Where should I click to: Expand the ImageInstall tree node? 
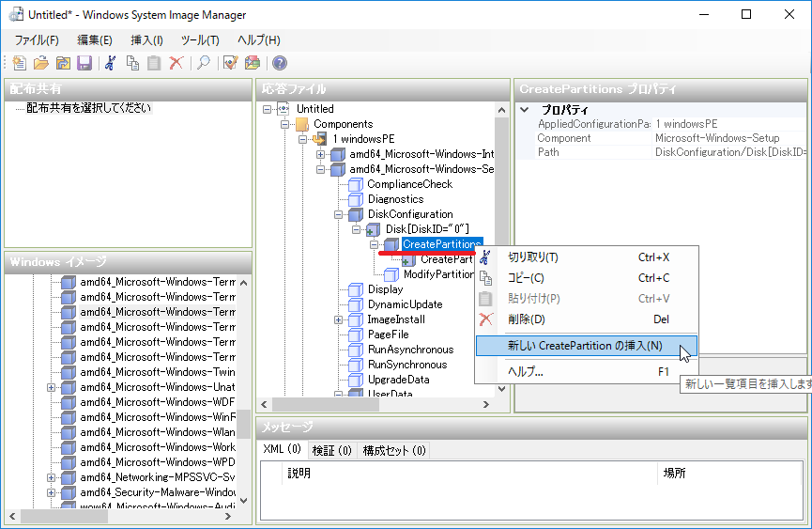(x=339, y=319)
